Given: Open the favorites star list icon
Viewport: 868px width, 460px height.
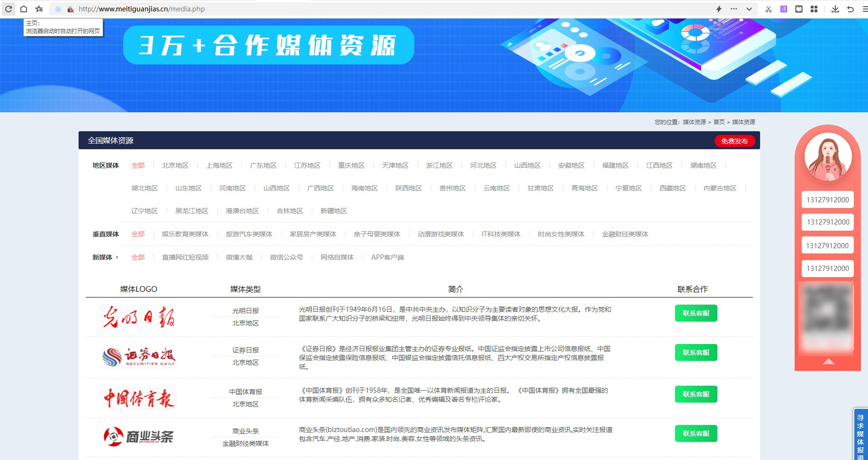Looking at the screenshot, I should (x=39, y=9).
